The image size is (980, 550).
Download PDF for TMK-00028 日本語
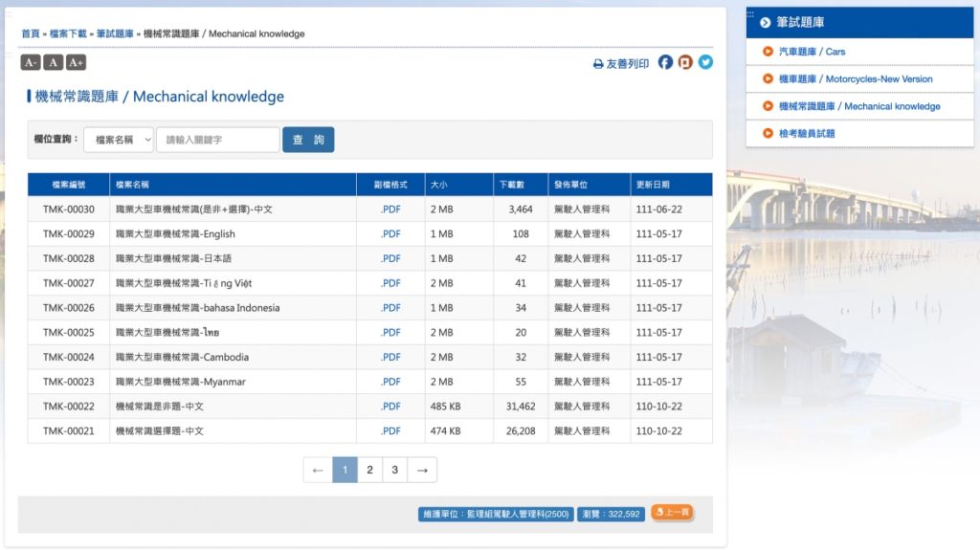coord(390,258)
